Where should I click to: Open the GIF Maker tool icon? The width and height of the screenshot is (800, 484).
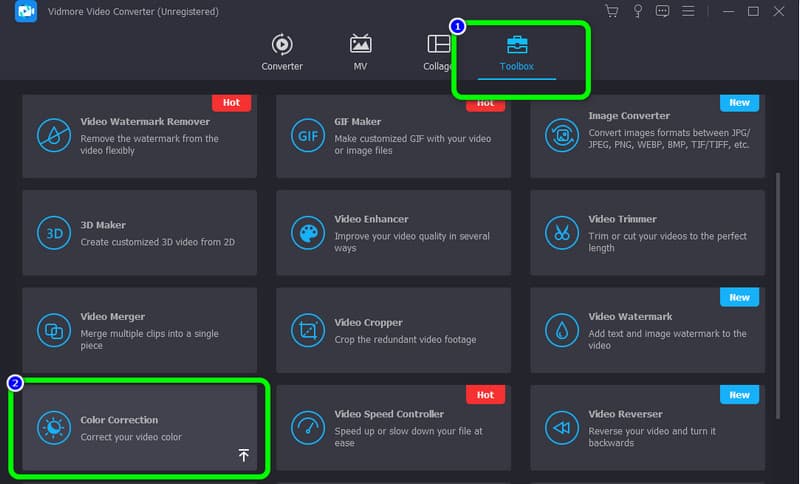coord(306,135)
